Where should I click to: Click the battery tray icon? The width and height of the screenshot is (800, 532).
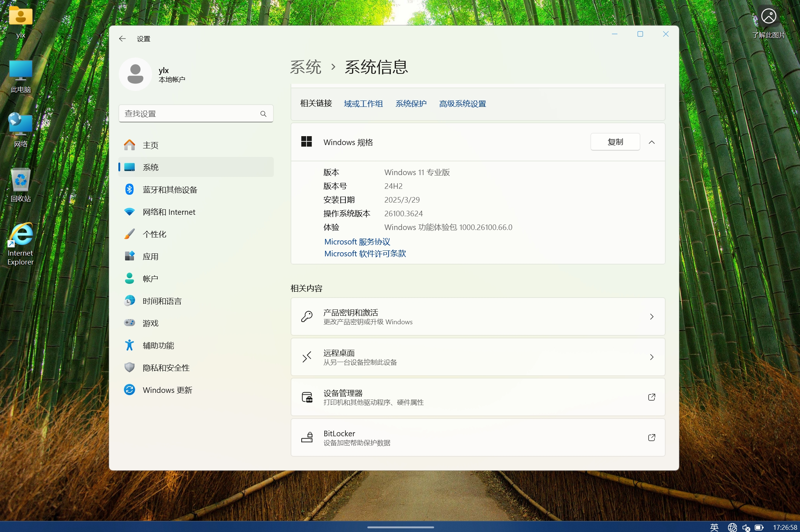(x=759, y=527)
